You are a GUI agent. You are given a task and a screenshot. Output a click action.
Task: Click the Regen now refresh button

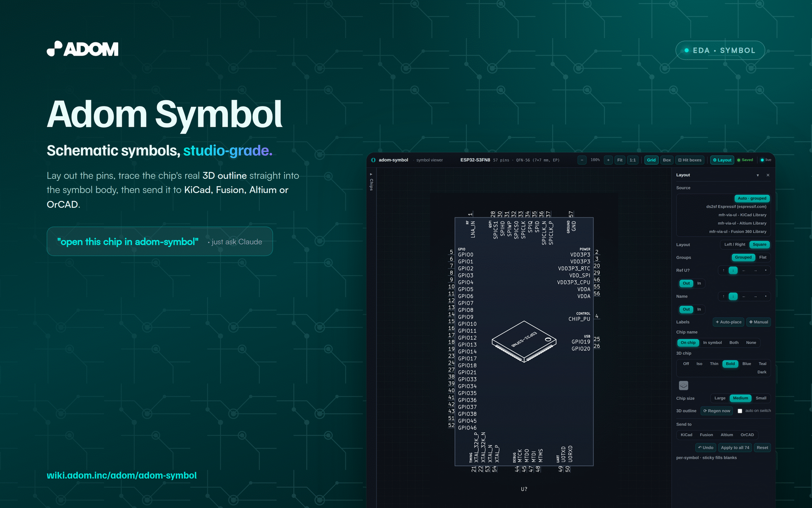pyautogui.click(x=717, y=411)
